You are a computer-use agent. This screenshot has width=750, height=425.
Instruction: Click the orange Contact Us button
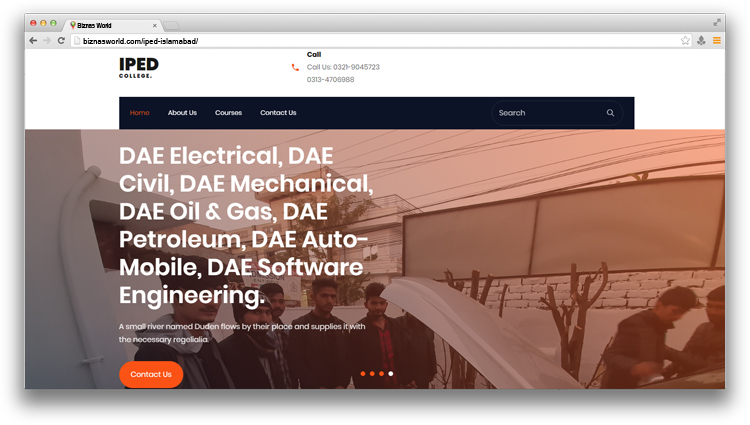point(151,374)
